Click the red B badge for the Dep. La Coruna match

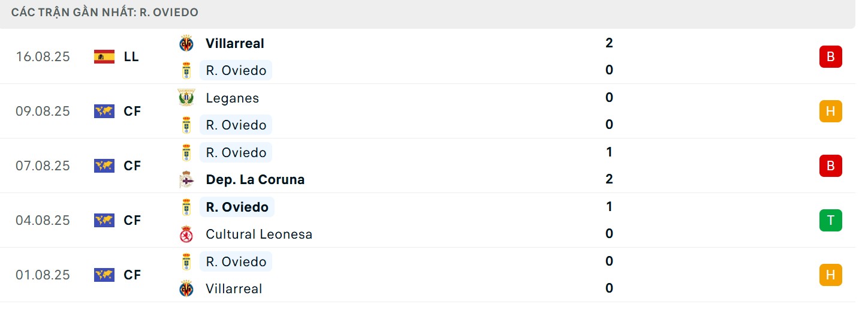[x=830, y=166]
